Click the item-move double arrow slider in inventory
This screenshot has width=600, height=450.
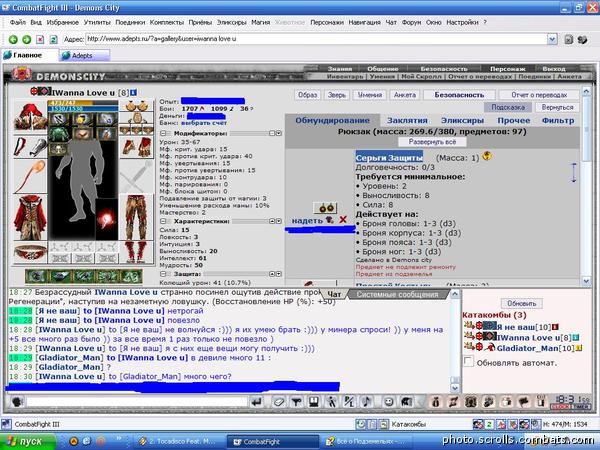pos(574,173)
